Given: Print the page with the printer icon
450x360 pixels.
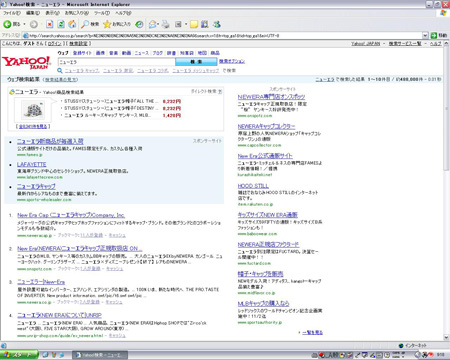Looking at the screenshot, I should [165, 24].
